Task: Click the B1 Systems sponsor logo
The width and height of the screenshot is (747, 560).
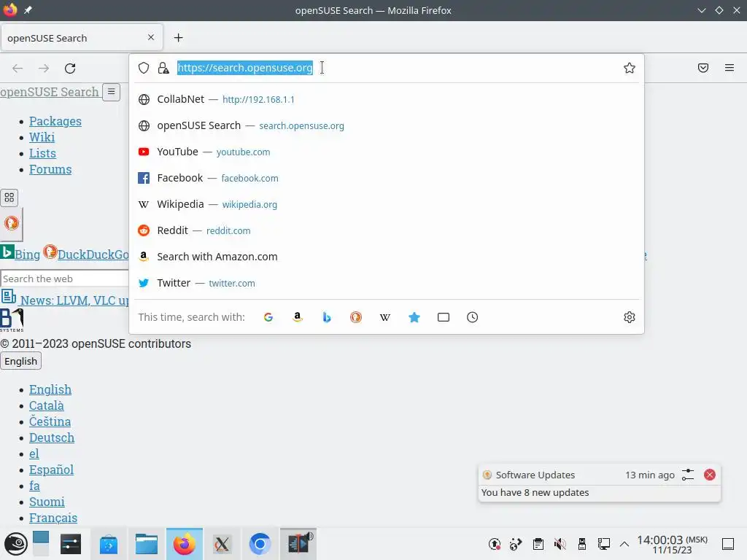Action: pos(12,320)
